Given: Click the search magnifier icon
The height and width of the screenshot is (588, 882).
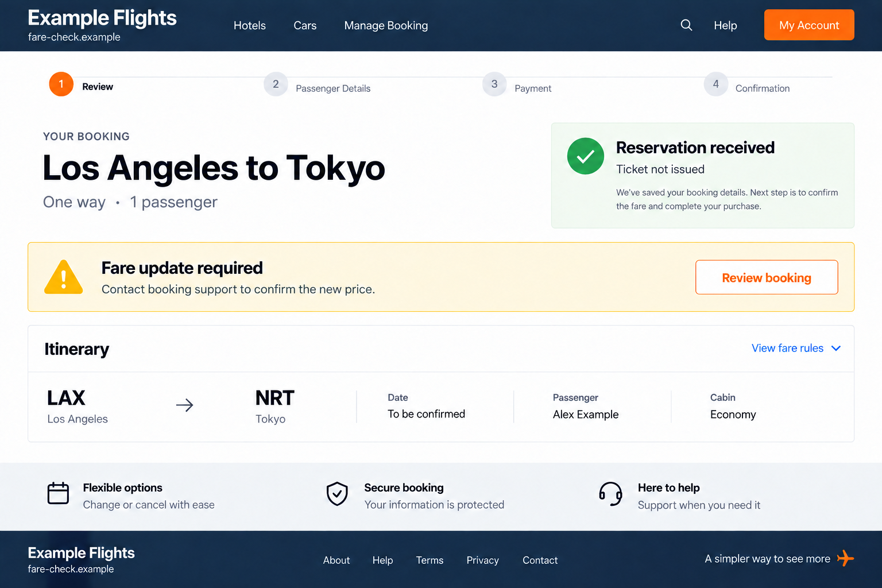Looking at the screenshot, I should (686, 25).
